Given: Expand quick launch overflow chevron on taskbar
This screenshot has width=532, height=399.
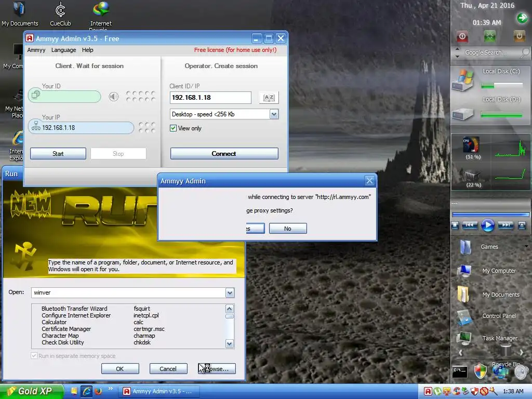Looking at the screenshot, I should [x=110, y=389].
